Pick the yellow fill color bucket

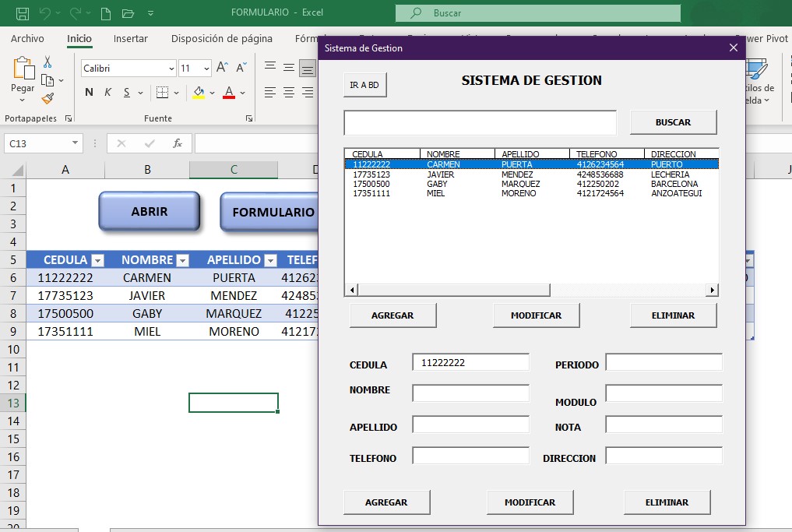(x=199, y=93)
